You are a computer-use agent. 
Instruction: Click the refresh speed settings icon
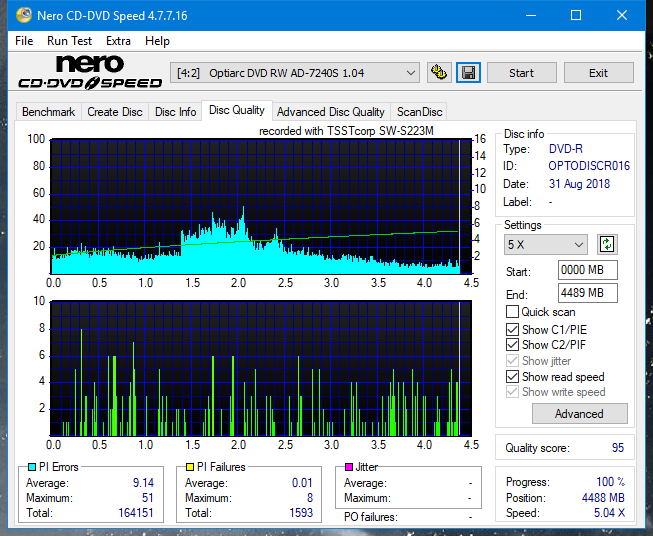click(x=607, y=244)
